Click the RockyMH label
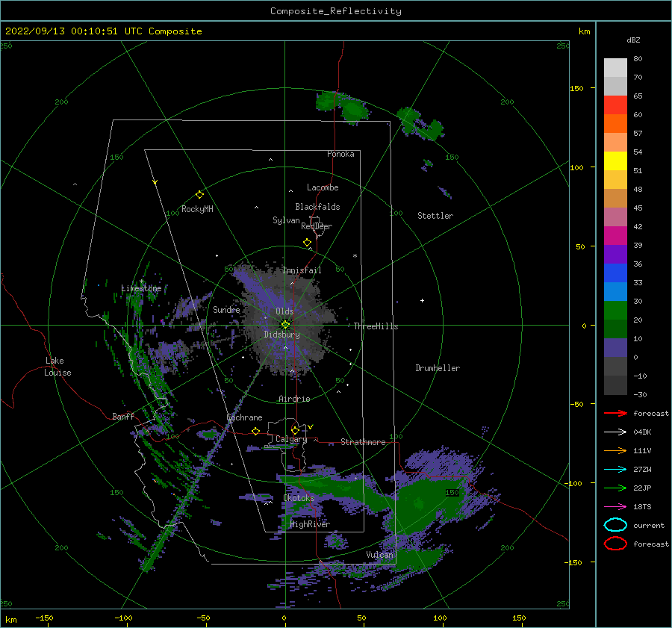 pos(198,209)
